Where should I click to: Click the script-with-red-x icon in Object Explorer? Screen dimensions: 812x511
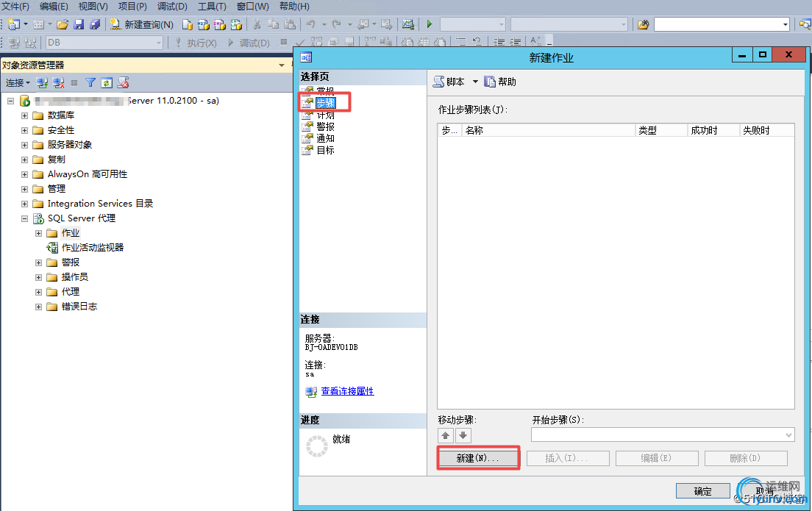click(124, 83)
